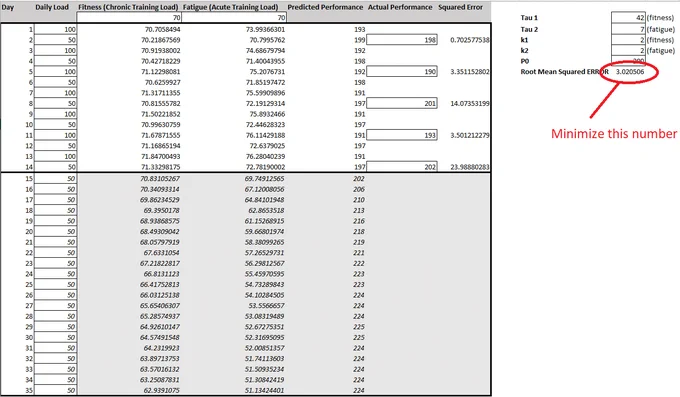The width and height of the screenshot is (680, 397).
Task: Select fatigue value 76.28040239 on day 13
Action: (x=265, y=156)
